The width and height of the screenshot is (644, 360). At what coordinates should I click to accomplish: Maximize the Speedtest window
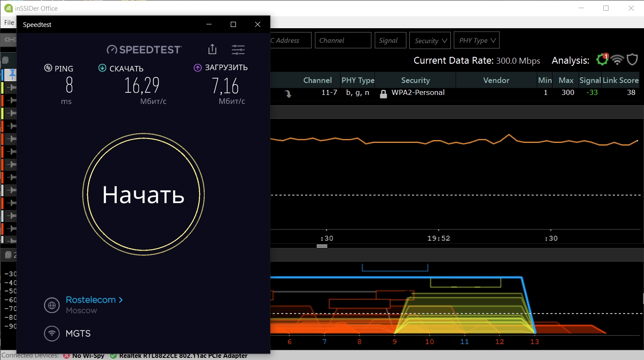tap(233, 24)
